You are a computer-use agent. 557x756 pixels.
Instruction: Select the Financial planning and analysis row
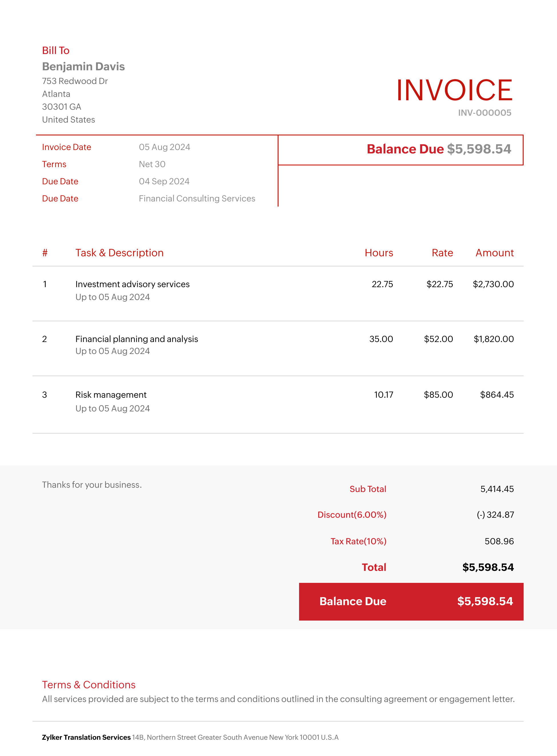tap(137, 339)
